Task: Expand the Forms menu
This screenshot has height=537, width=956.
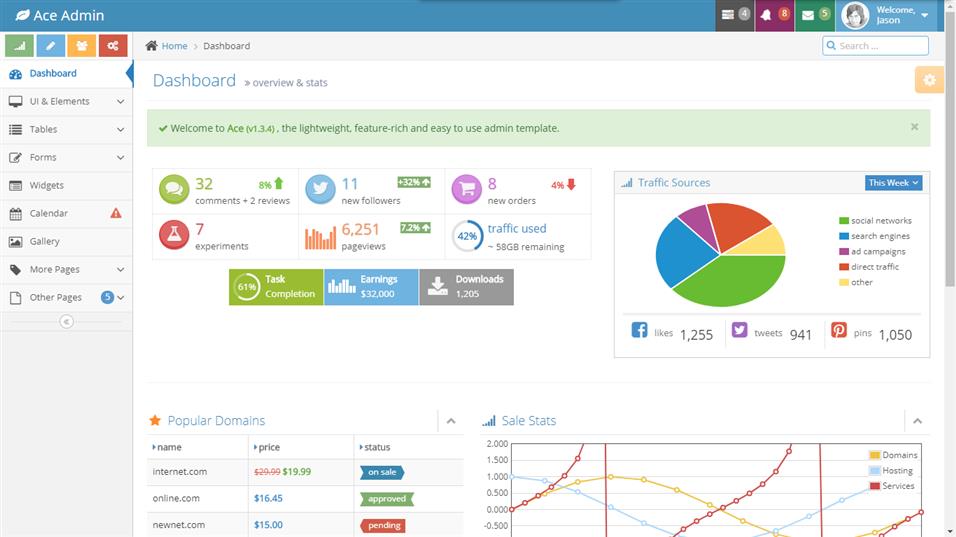Action: click(x=66, y=157)
